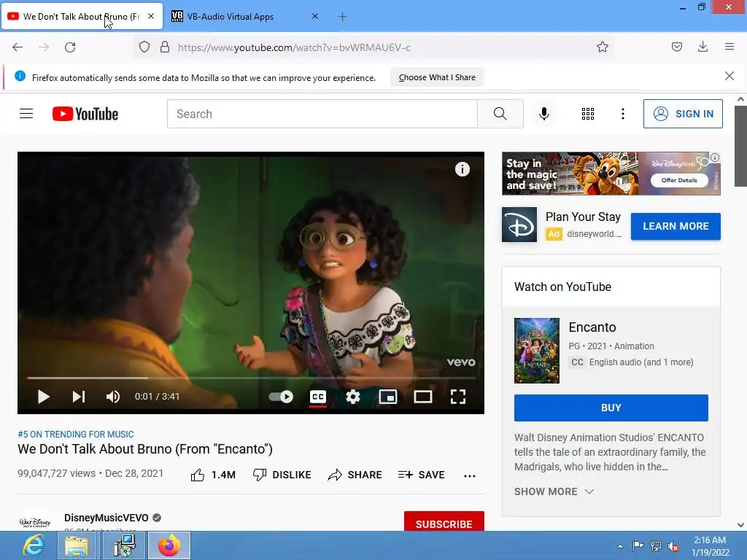The height and width of the screenshot is (560, 747).
Task: Close the YouTube browser tab
Action: [x=151, y=16]
